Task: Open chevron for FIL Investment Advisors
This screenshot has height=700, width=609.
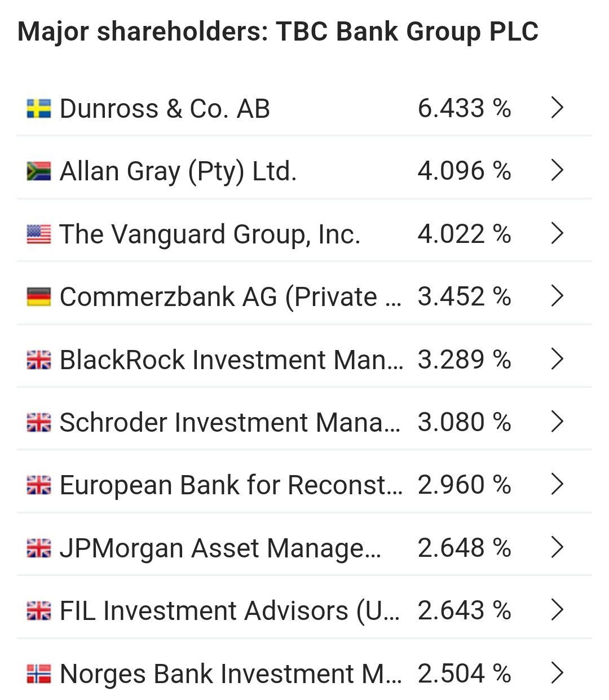Action: 557,610
